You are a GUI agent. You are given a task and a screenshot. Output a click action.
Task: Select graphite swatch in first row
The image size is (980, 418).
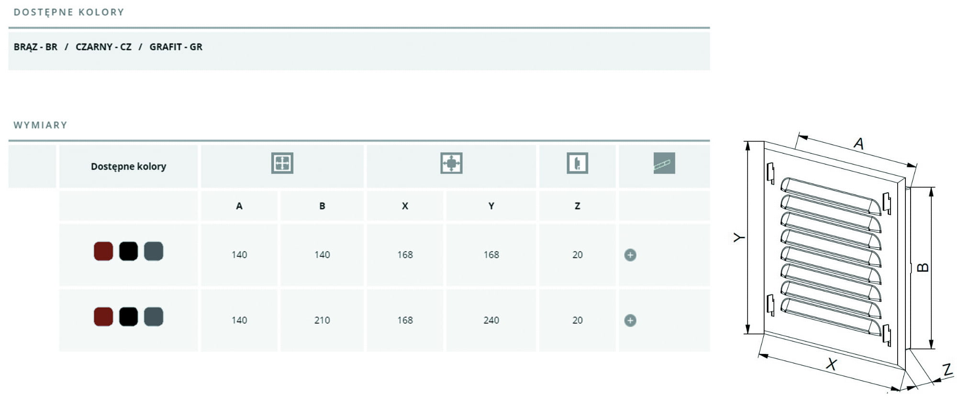pyautogui.click(x=154, y=251)
